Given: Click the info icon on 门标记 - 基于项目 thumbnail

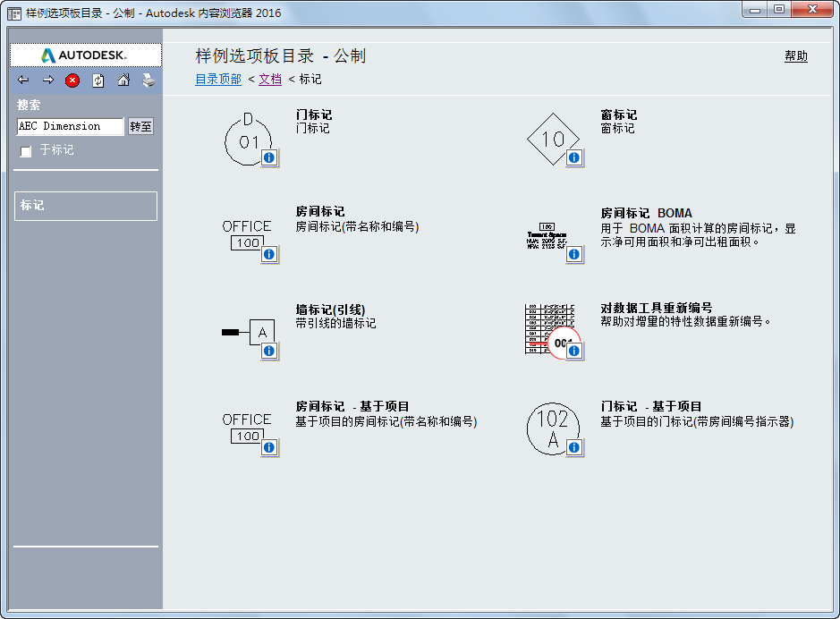Looking at the screenshot, I should click(x=574, y=446).
